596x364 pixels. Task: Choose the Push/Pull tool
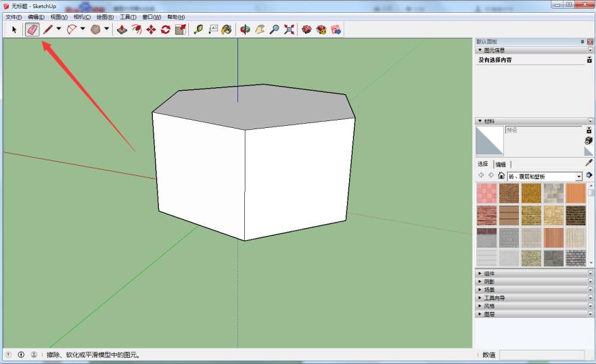122,29
